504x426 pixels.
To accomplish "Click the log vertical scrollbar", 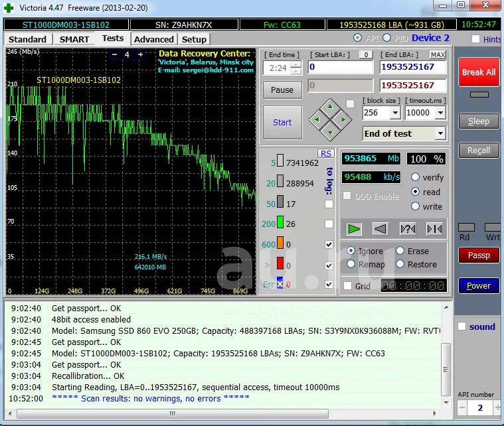I will (x=446, y=370).
